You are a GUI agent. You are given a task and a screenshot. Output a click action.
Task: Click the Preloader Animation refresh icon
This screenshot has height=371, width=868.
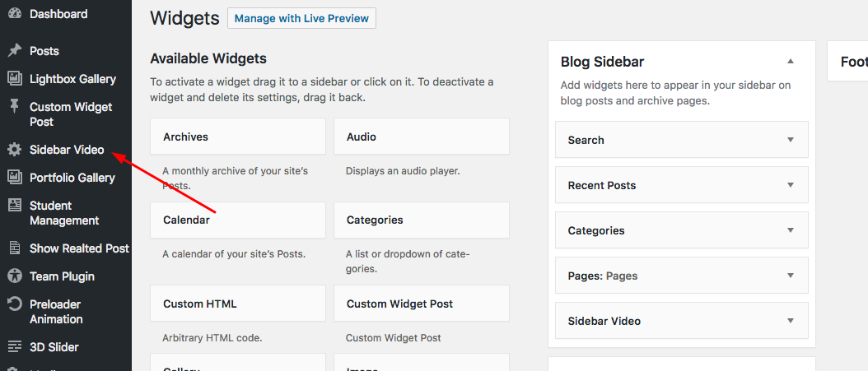[14, 304]
